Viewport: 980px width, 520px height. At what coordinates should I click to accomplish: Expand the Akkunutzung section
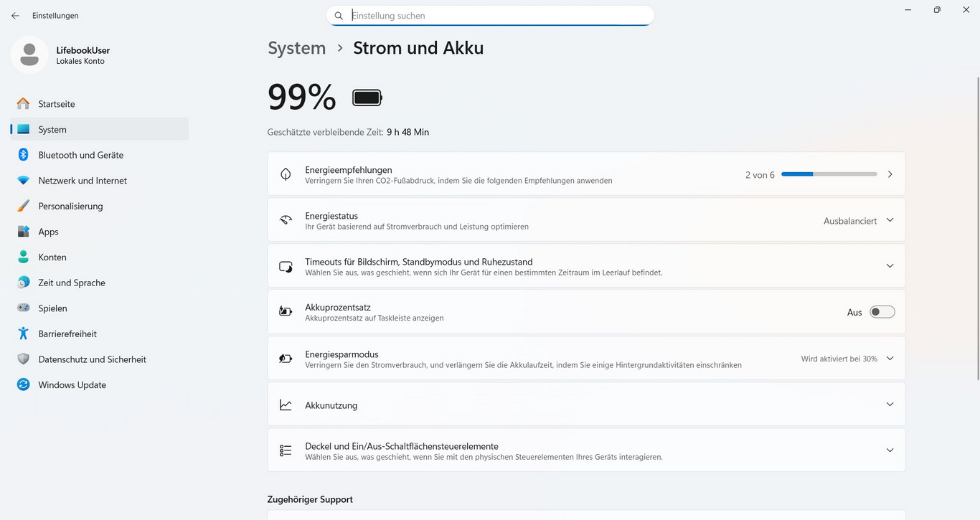pyautogui.click(x=890, y=405)
